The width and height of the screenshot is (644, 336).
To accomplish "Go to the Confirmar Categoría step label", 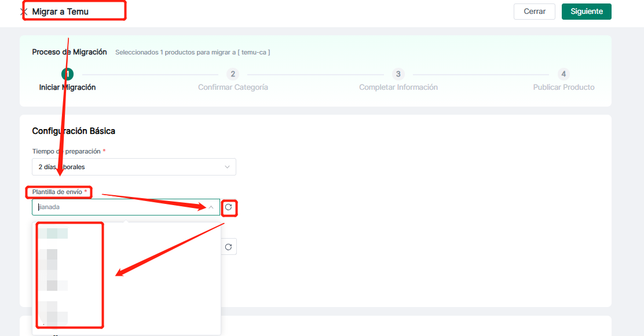I will tap(233, 87).
